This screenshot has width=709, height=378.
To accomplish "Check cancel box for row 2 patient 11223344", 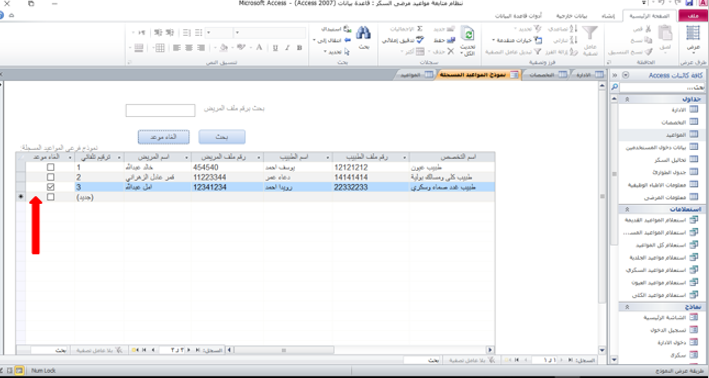I will click(x=51, y=177).
